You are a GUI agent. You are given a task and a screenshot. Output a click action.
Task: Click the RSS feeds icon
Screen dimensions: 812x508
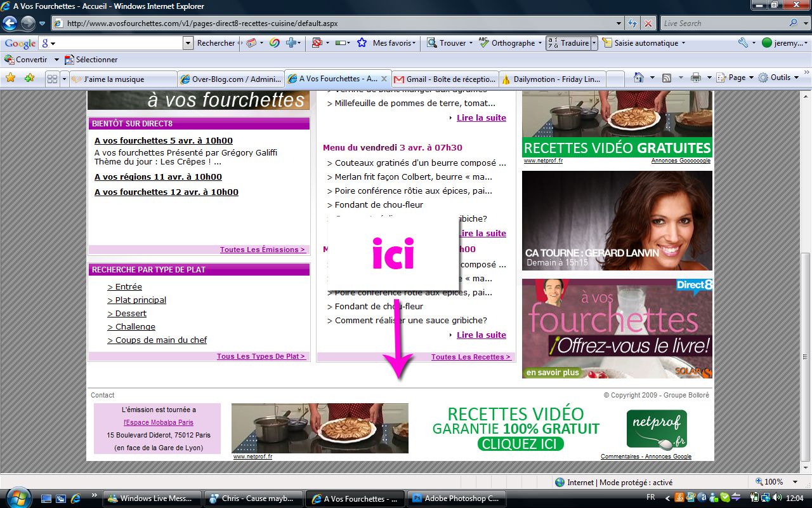coord(667,77)
